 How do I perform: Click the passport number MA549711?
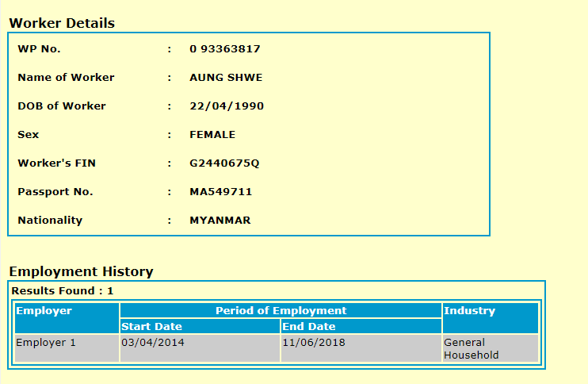coord(221,192)
